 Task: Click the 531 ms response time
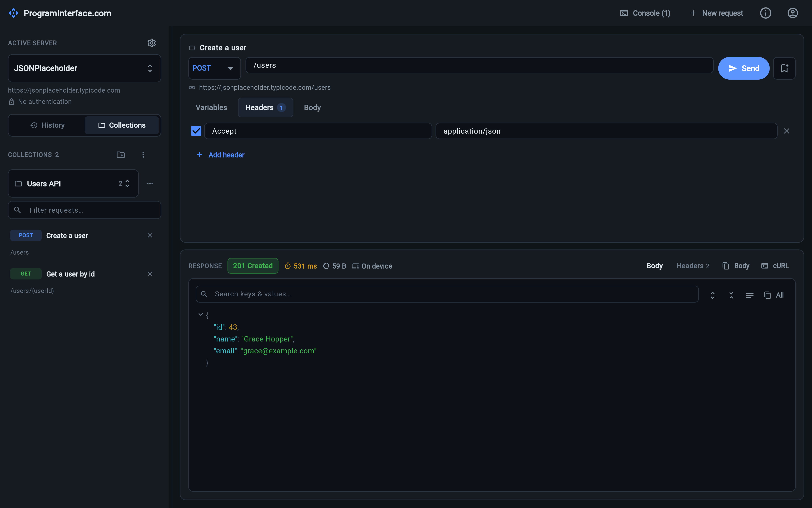301,266
